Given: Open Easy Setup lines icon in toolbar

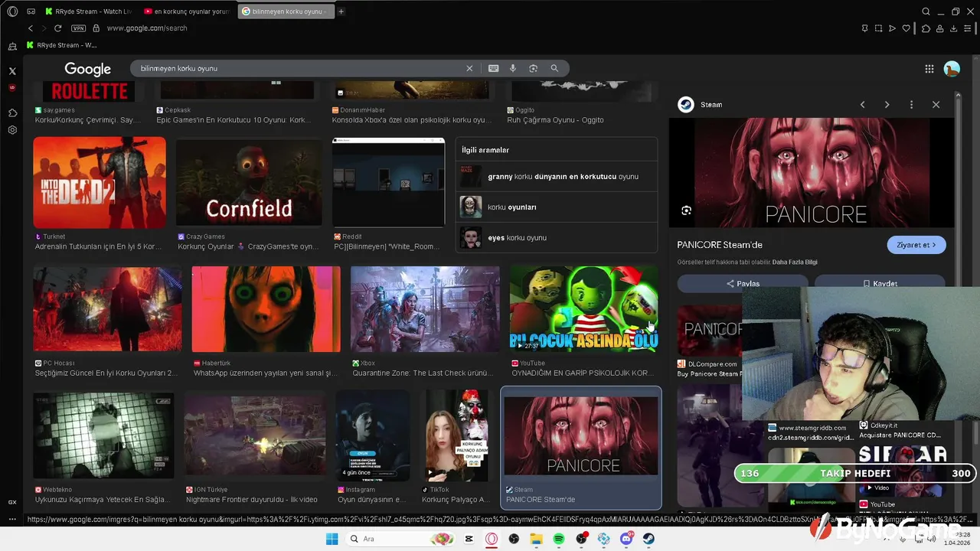Looking at the screenshot, I should (x=968, y=28).
